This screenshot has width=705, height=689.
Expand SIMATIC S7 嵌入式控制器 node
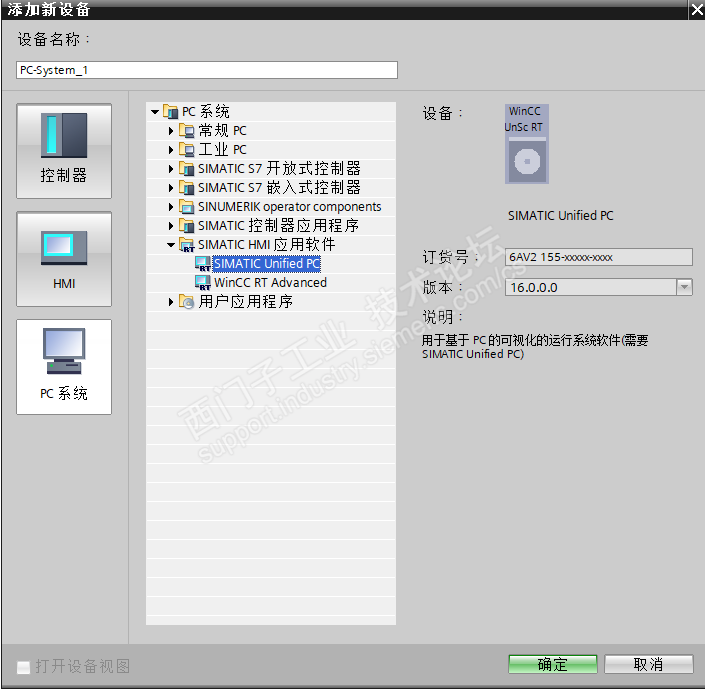(x=171, y=188)
